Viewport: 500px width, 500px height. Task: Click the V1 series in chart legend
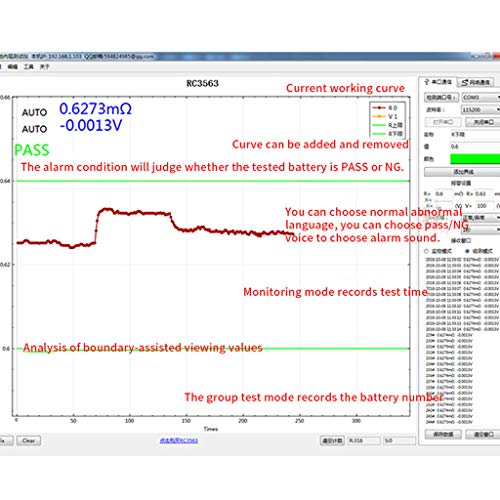(x=386, y=116)
